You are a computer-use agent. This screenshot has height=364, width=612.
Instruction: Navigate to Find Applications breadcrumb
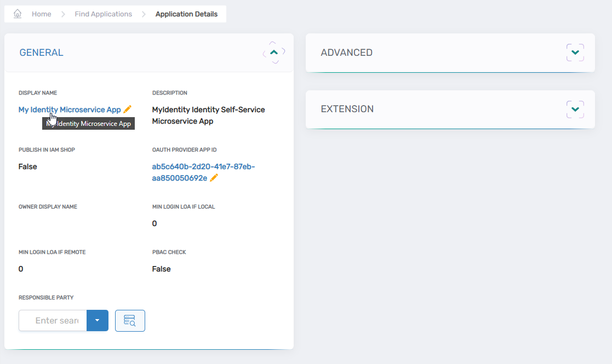coord(103,14)
